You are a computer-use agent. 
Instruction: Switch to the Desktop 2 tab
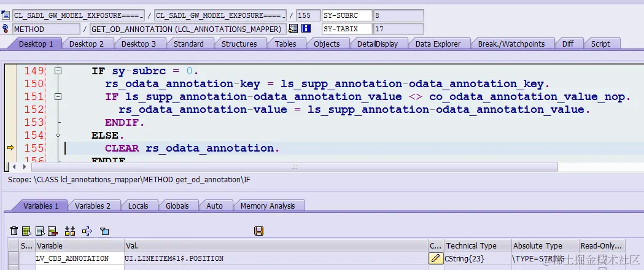(86, 44)
